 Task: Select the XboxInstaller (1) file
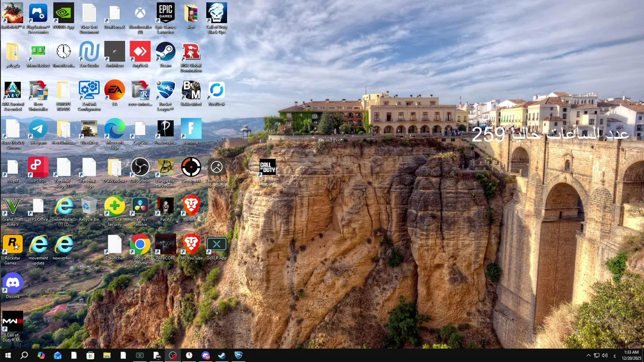click(140, 19)
